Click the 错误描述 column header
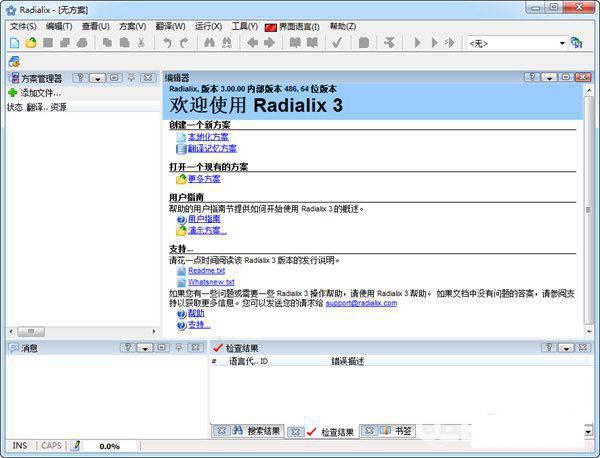The width and height of the screenshot is (600, 458). coord(347,361)
